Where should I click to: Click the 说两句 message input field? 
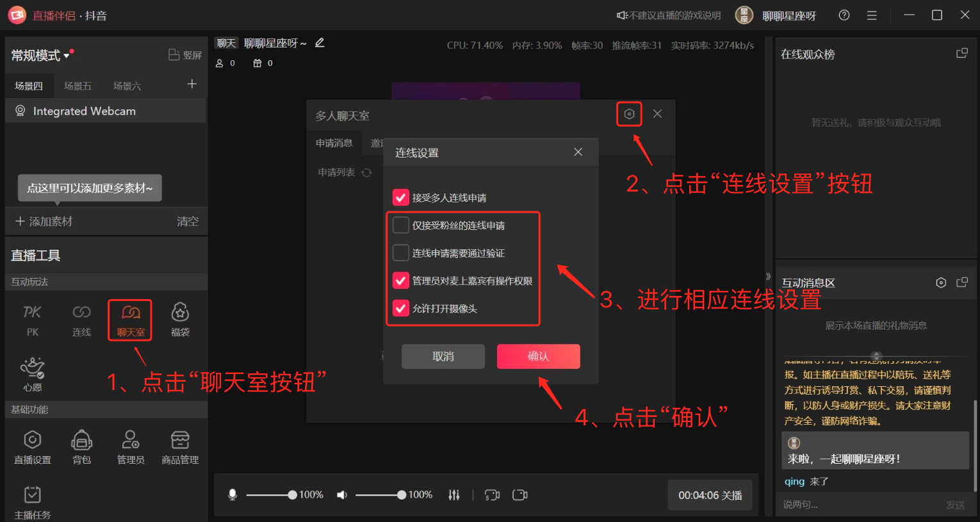858,505
